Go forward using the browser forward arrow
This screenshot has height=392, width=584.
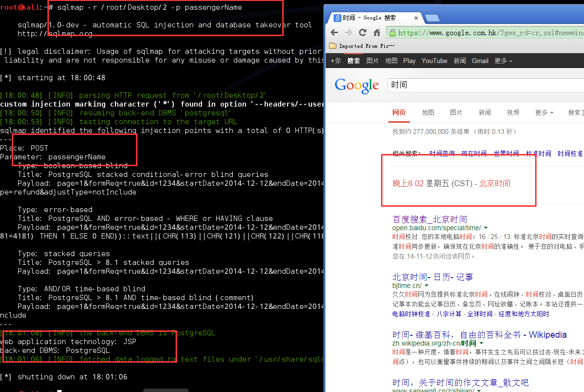point(348,33)
